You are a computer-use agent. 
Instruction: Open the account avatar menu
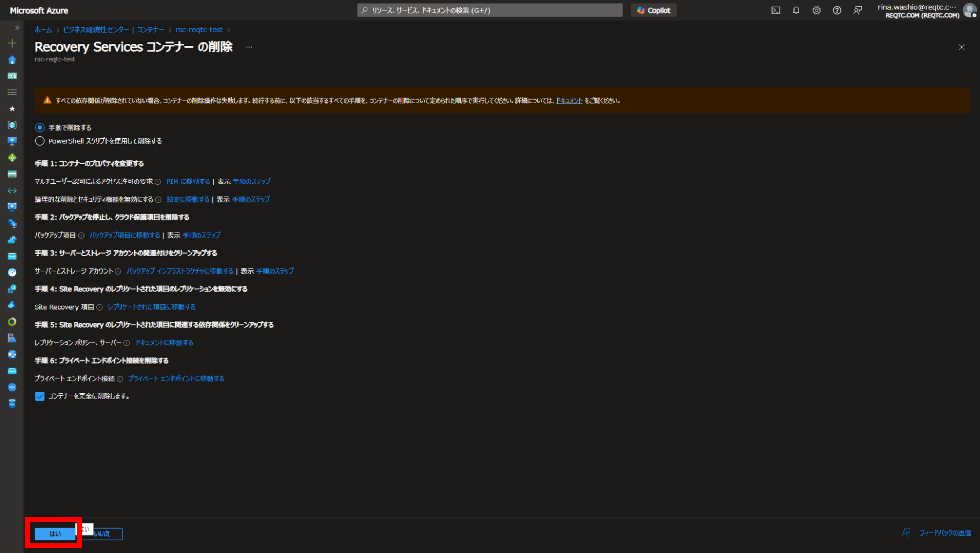pyautogui.click(x=970, y=10)
